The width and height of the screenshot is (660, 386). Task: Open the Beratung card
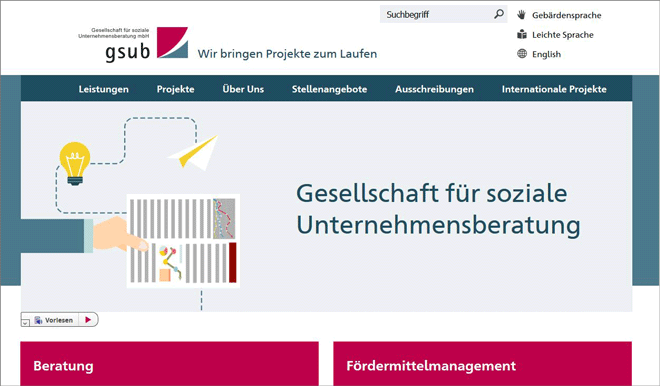(170, 364)
